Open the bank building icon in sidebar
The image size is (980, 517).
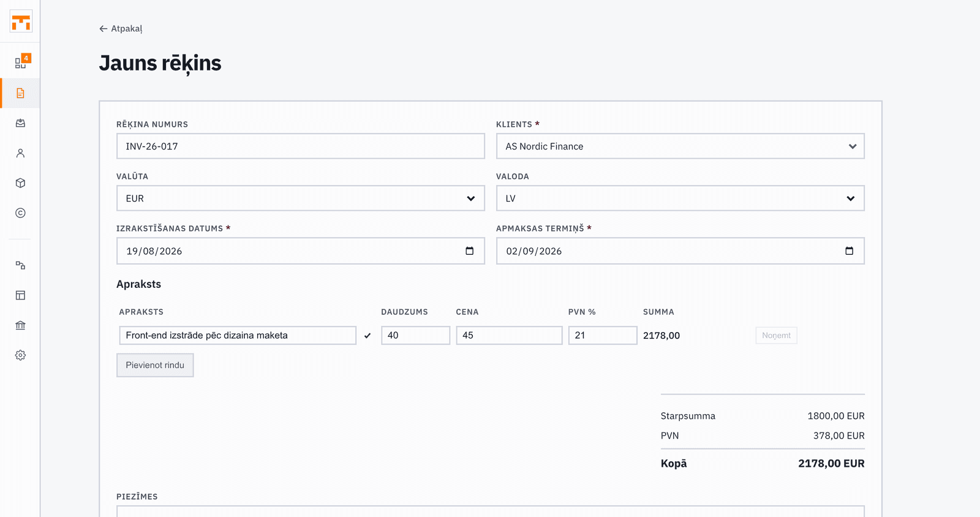click(x=20, y=325)
